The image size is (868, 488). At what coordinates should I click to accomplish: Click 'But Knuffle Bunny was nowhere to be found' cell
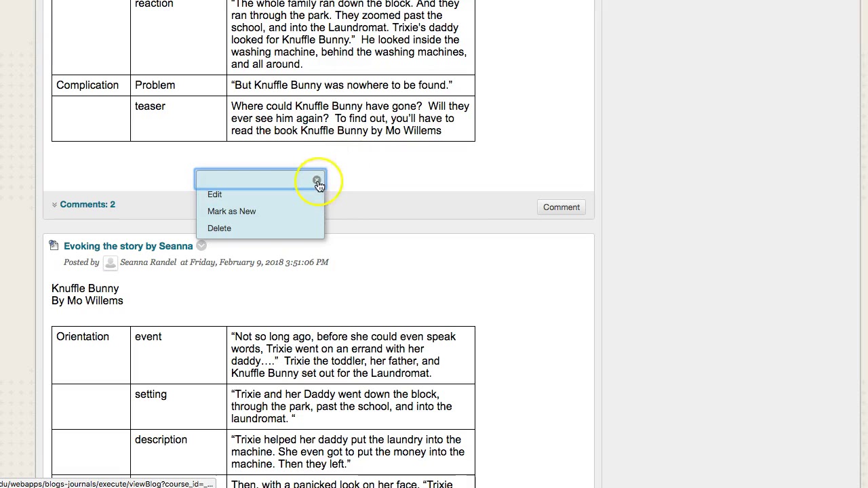351,85
